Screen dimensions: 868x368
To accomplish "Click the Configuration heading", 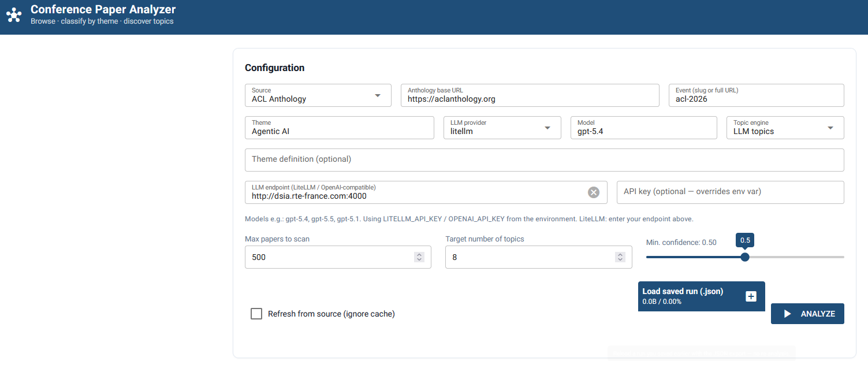I will [x=275, y=68].
